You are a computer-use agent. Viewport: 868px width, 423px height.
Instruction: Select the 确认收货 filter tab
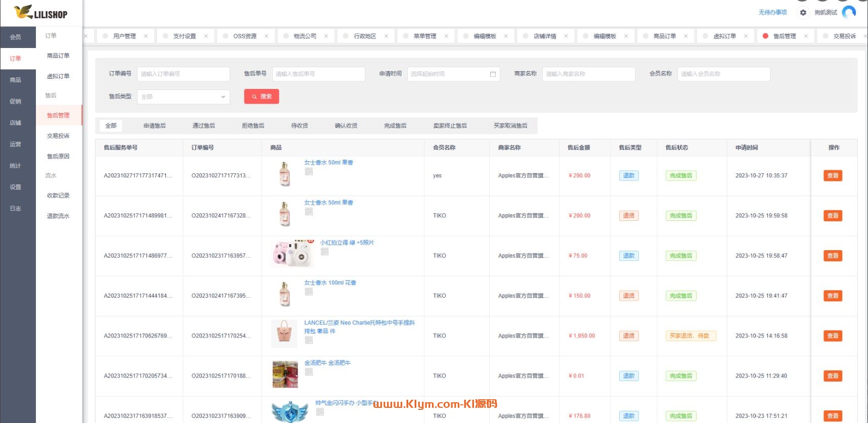tap(346, 126)
